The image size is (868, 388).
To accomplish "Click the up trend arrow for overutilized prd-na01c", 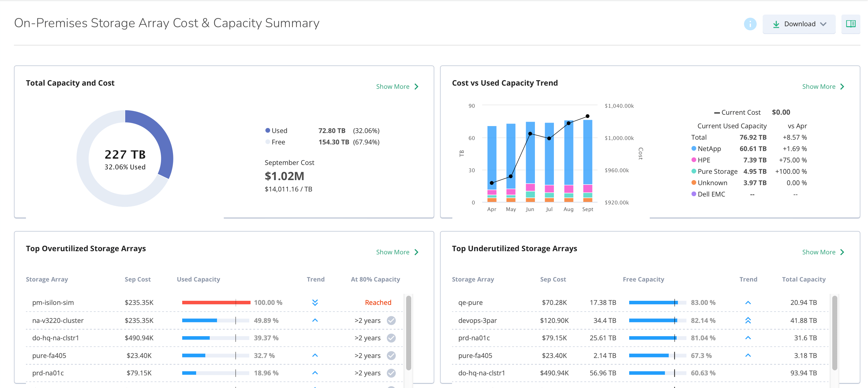I will click(315, 373).
